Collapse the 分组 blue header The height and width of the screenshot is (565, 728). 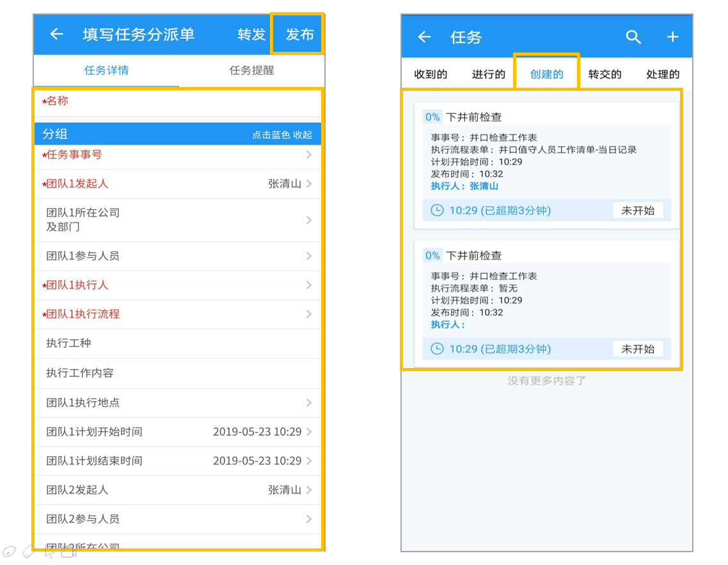pyautogui.click(x=178, y=134)
